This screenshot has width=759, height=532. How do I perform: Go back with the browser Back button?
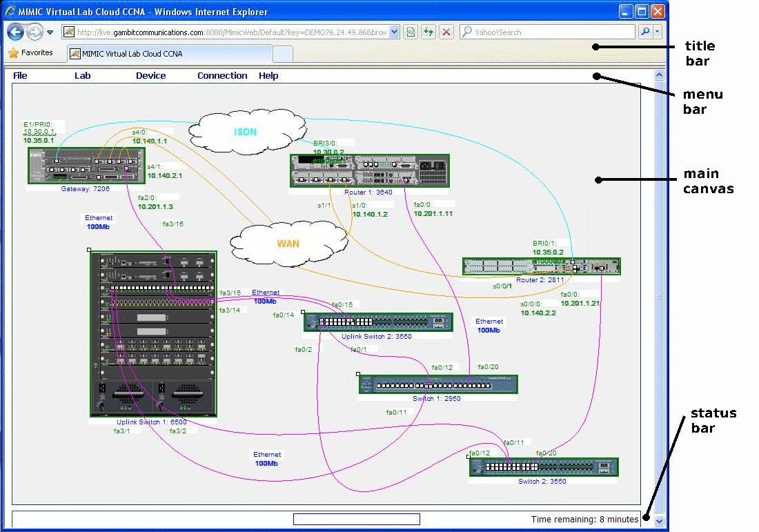pyautogui.click(x=16, y=32)
